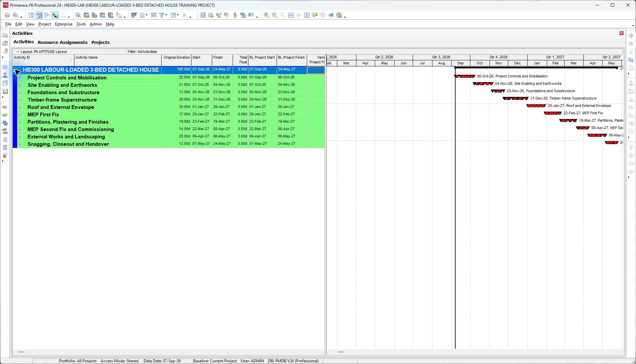636x364 pixels.
Task: Expand the Foundations and Substructure group
Action: click(x=20, y=93)
